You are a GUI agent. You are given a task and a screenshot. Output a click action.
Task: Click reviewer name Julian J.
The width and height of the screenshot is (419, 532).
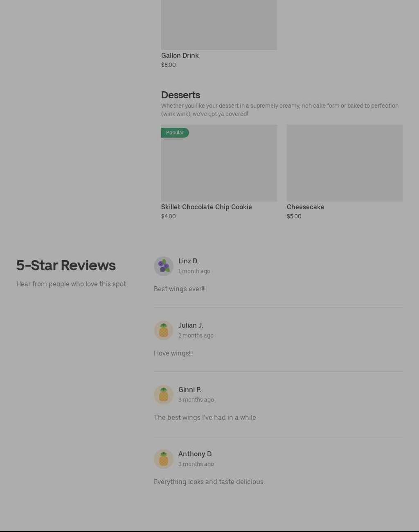click(x=191, y=325)
